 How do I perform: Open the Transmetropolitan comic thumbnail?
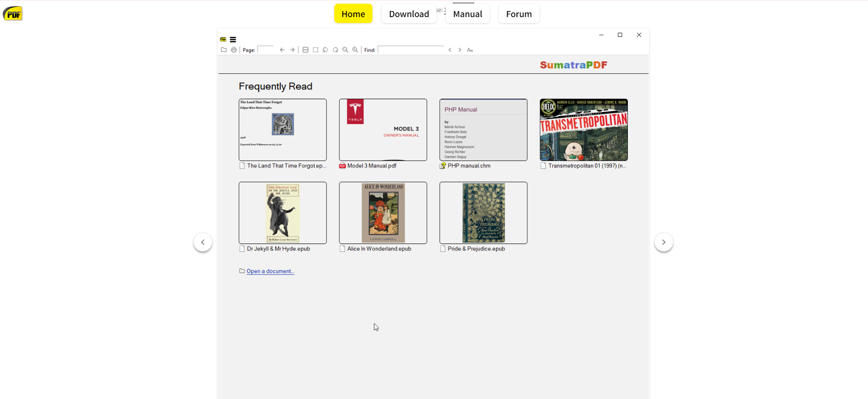[584, 130]
